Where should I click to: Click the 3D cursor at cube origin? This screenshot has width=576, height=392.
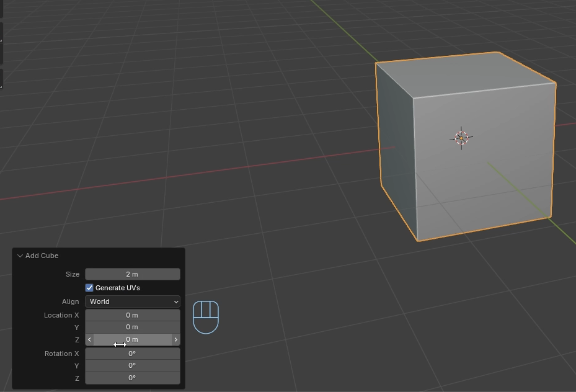click(461, 138)
